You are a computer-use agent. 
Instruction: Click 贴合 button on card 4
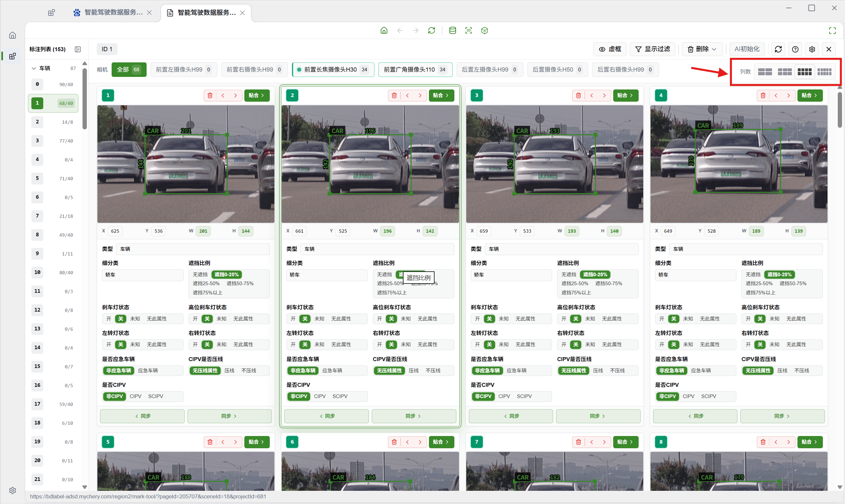tap(810, 95)
